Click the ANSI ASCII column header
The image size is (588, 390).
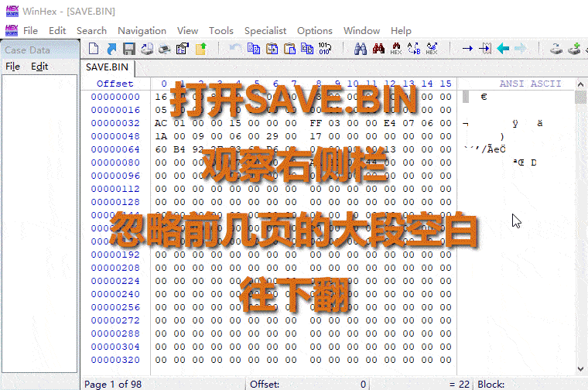[x=530, y=84]
